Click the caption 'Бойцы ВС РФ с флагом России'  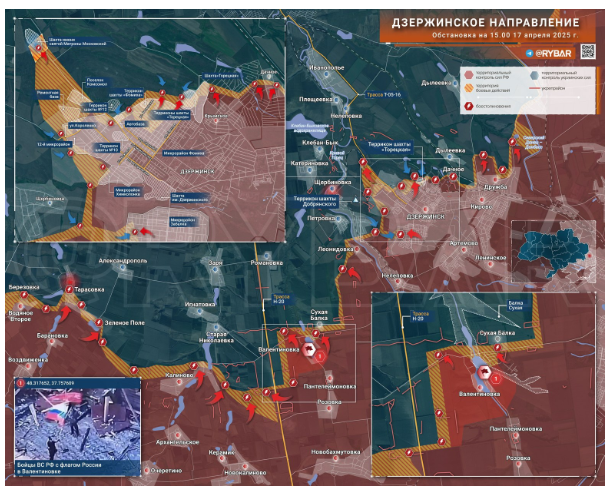[59, 465]
